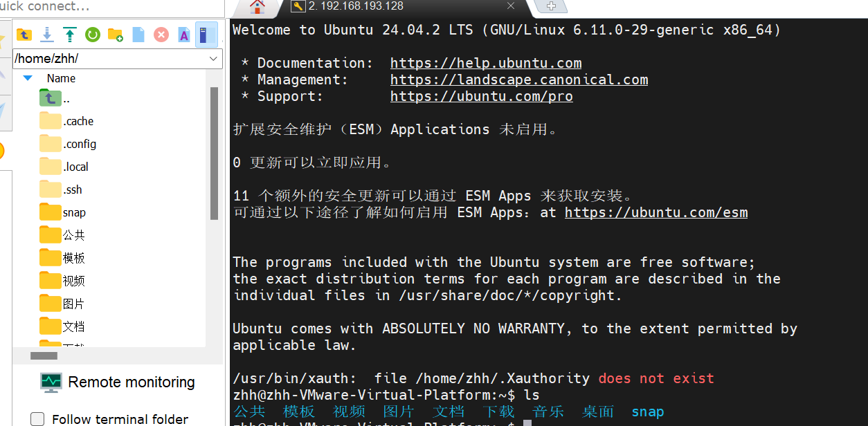This screenshot has width=868, height=426.
Task: Open the /home/zhh/ path dropdown
Action: pos(213,59)
